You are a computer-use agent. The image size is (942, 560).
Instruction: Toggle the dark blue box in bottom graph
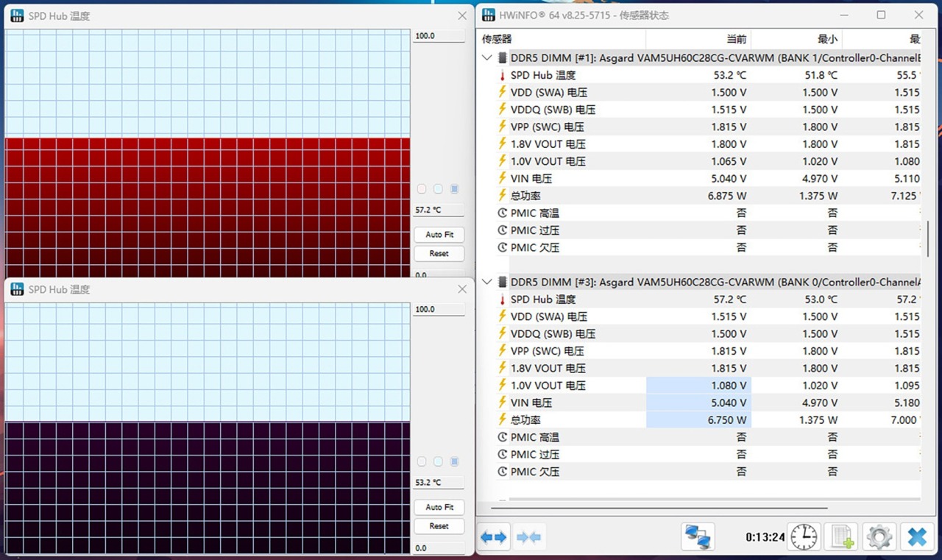coord(454,461)
